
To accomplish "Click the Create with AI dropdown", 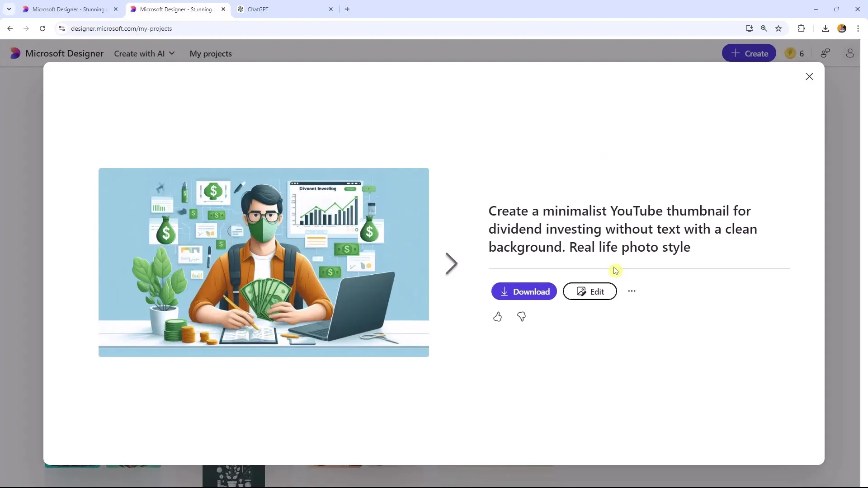I will point(145,54).
